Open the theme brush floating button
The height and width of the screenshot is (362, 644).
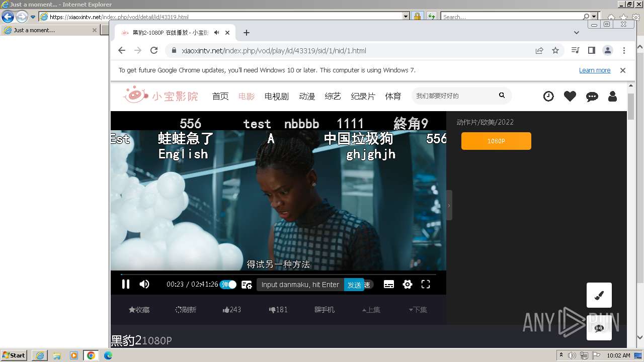click(x=599, y=295)
